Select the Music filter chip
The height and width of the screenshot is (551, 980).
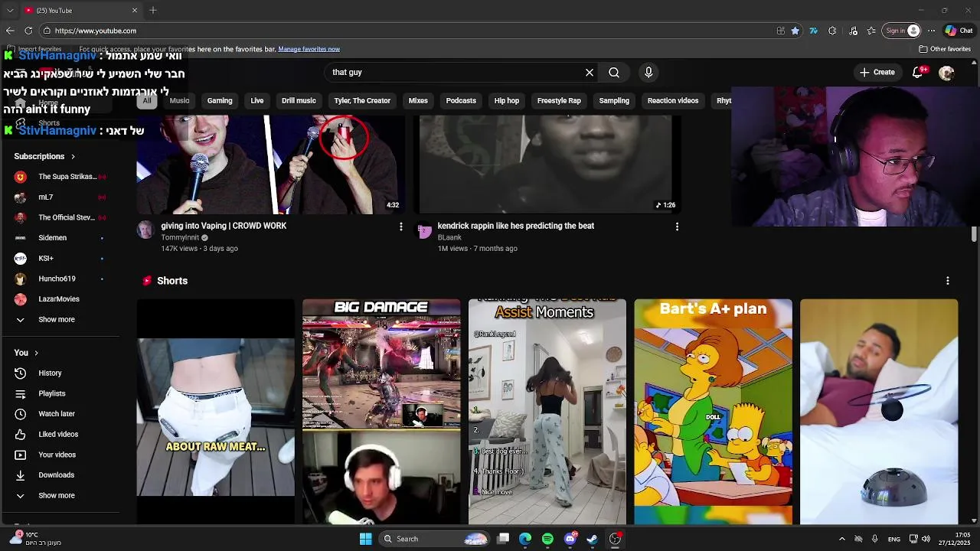(179, 100)
